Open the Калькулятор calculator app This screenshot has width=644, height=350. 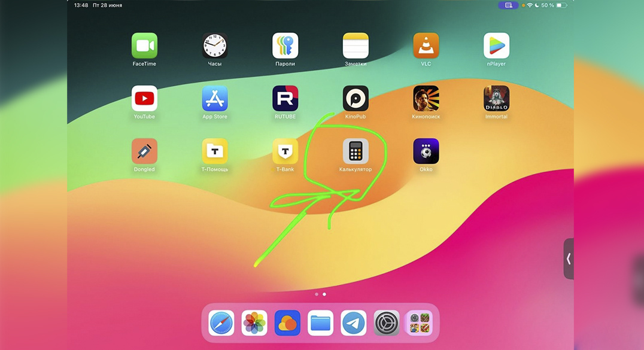click(x=356, y=151)
